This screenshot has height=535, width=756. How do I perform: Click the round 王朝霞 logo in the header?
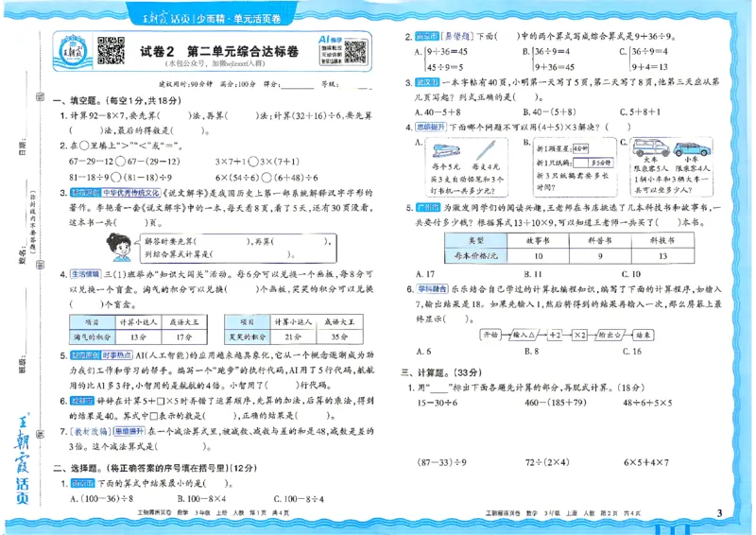pos(73,51)
